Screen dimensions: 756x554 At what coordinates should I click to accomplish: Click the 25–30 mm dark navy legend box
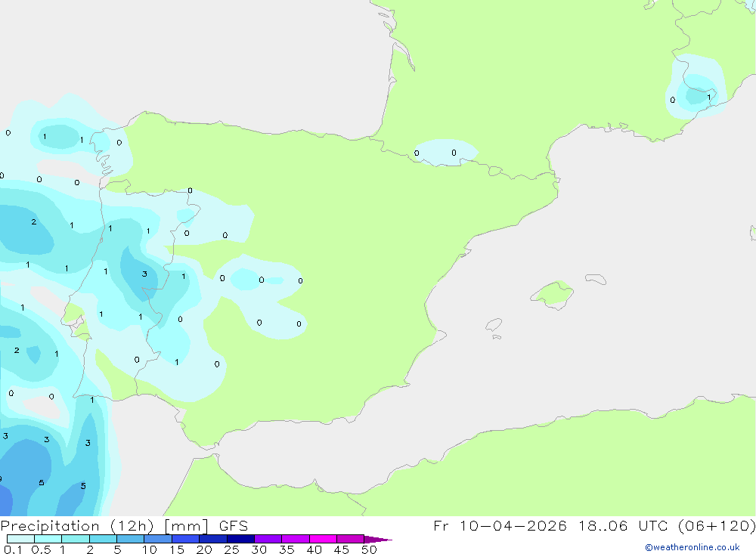point(240,539)
